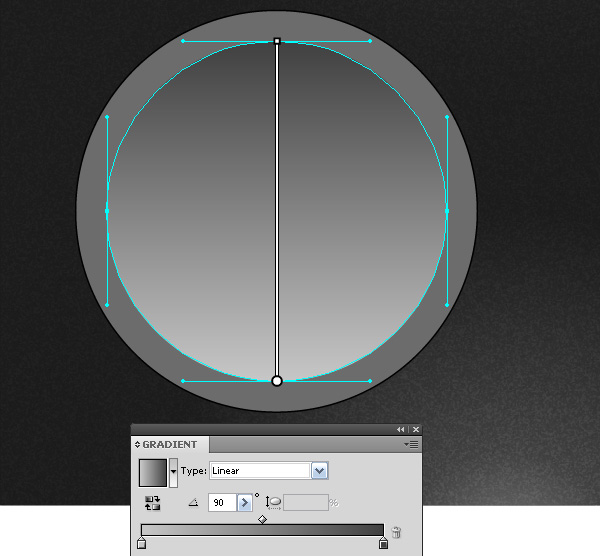
Task: Select the right dark gradient stop
Action: 383,543
